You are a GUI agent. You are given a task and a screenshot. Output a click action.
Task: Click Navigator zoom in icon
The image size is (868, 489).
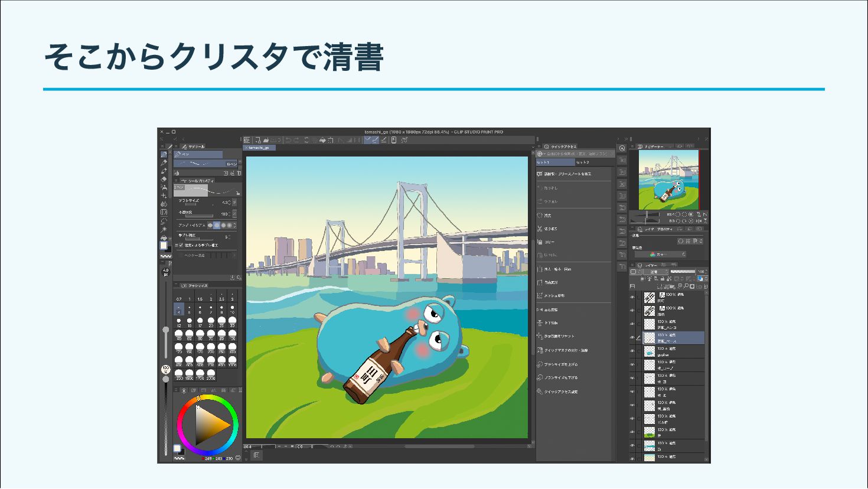tap(684, 214)
